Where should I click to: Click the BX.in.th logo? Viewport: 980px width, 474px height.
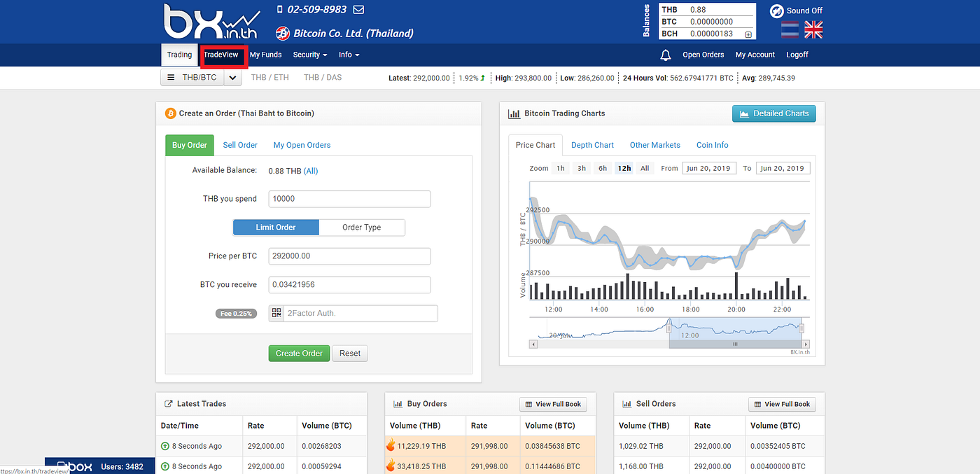click(x=211, y=21)
